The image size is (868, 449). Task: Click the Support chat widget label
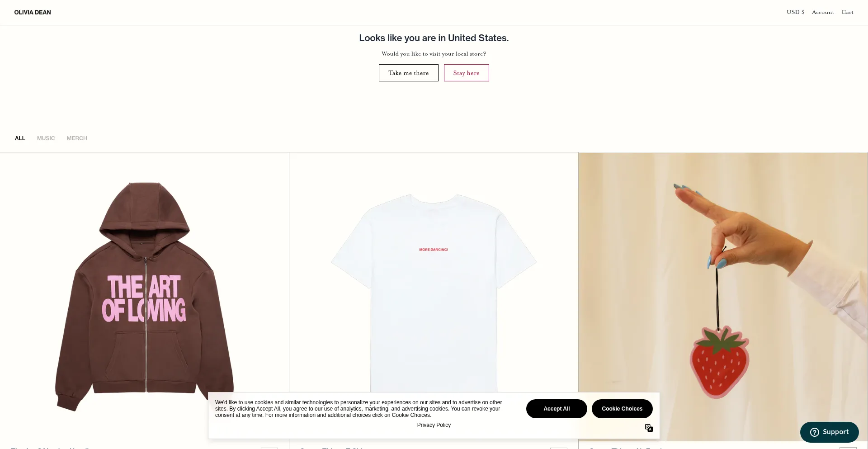pyautogui.click(x=835, y=432)
